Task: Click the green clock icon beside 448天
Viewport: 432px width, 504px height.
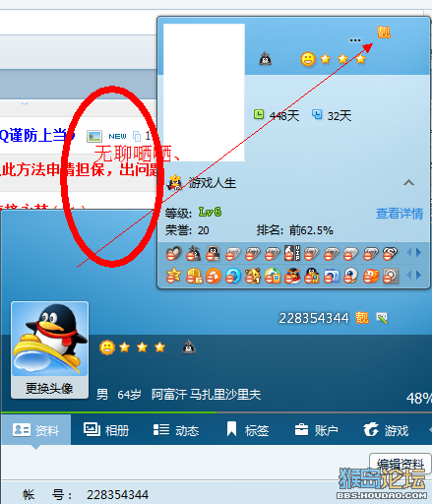Action: point(259,114)
